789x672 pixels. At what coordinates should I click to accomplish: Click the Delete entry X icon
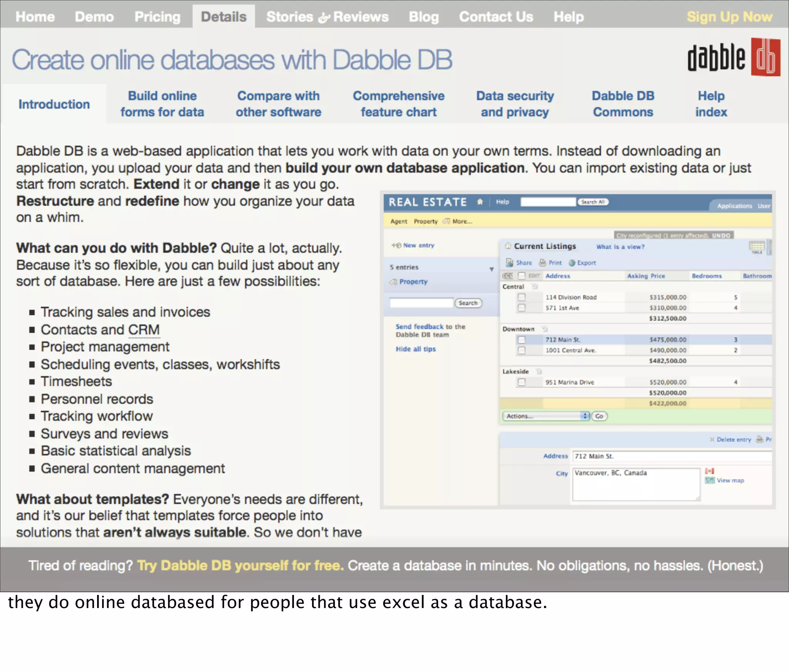pyautogui.click(x=712, y=440)
